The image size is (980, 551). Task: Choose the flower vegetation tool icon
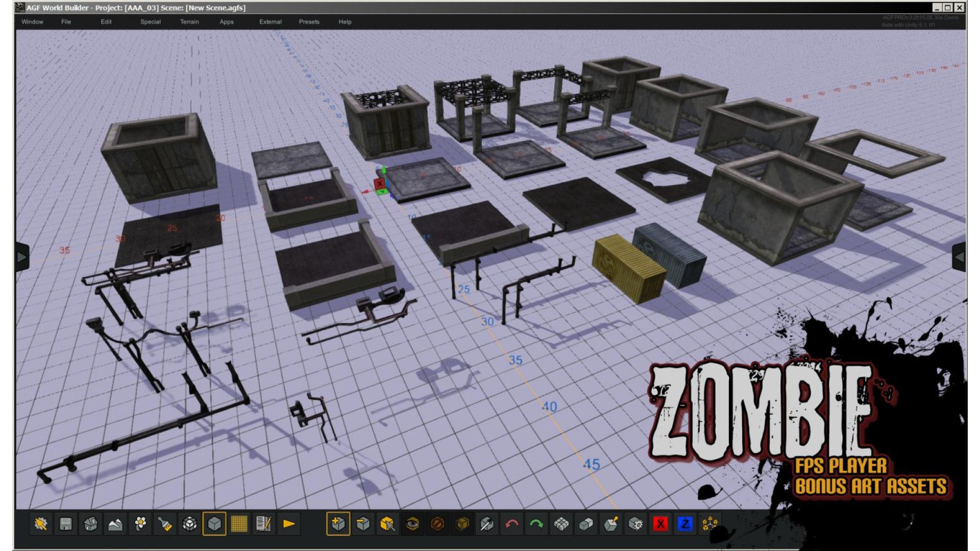click(140, 524)
